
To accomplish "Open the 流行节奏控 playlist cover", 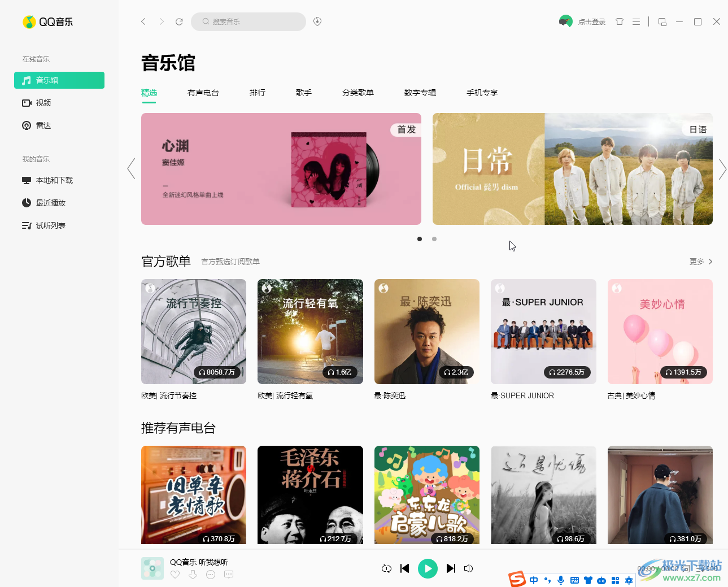I will coord(194,332).
